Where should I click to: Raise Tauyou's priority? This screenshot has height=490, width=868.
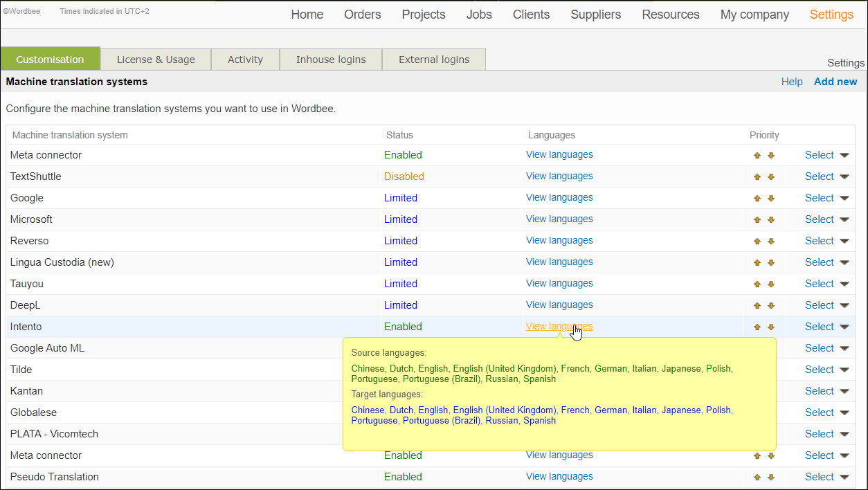(x=757, y=284)
